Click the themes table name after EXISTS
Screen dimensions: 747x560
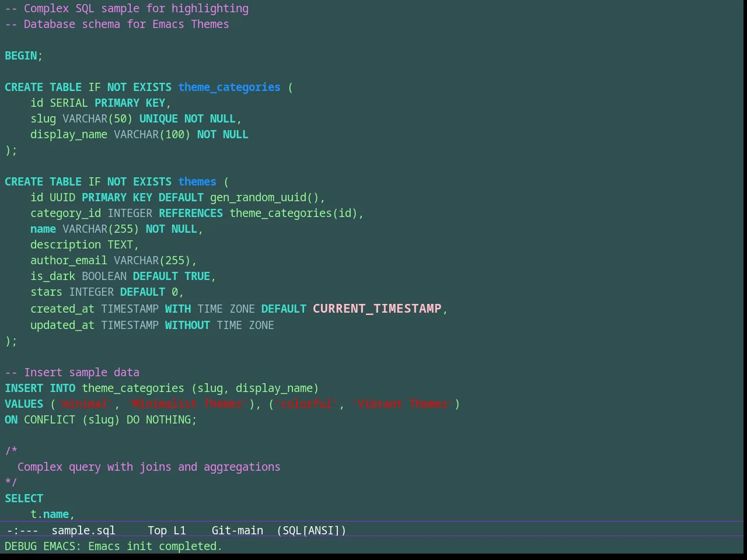197,181
